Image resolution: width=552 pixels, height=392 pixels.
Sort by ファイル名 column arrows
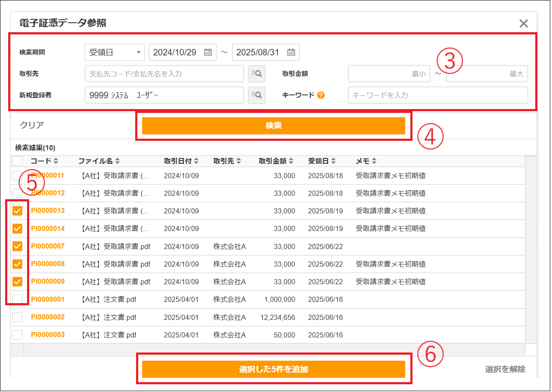118,161
